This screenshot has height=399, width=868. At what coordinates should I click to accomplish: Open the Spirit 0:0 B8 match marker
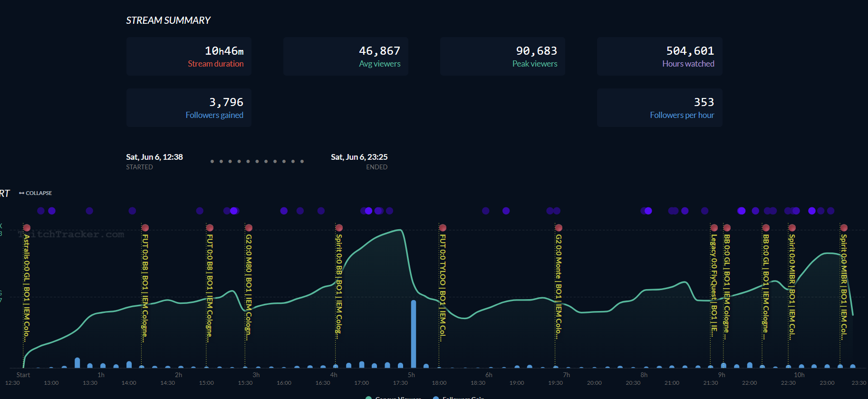[339, 228]
